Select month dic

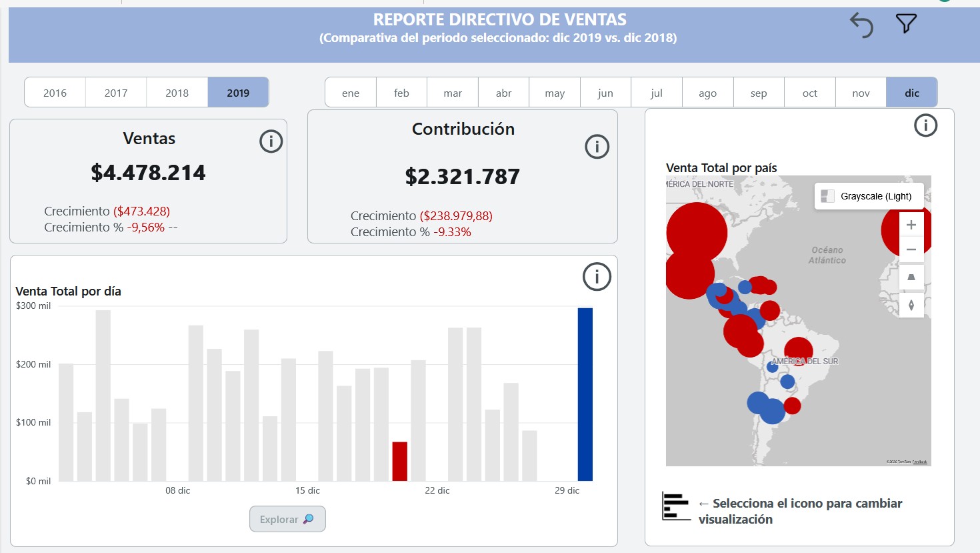912,93
